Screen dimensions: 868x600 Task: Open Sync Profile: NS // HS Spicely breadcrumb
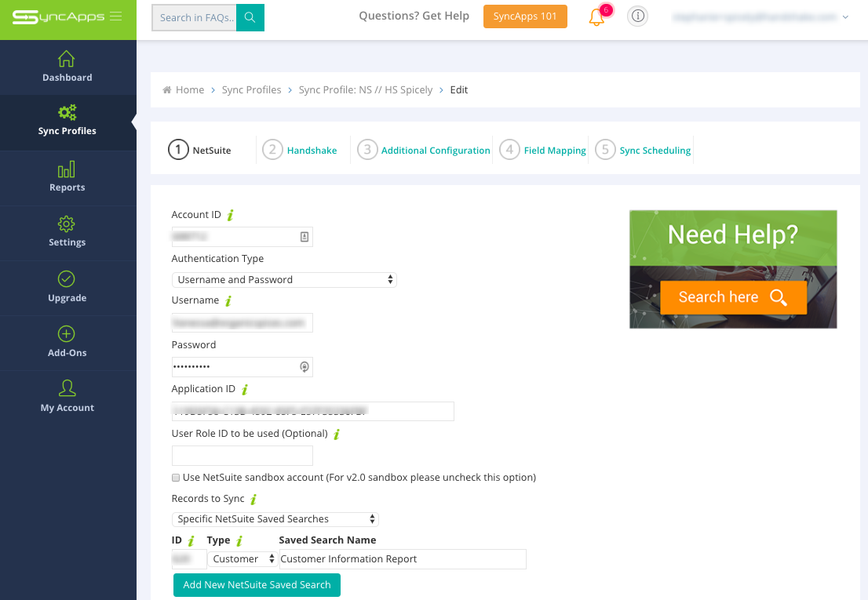[366, 89]
